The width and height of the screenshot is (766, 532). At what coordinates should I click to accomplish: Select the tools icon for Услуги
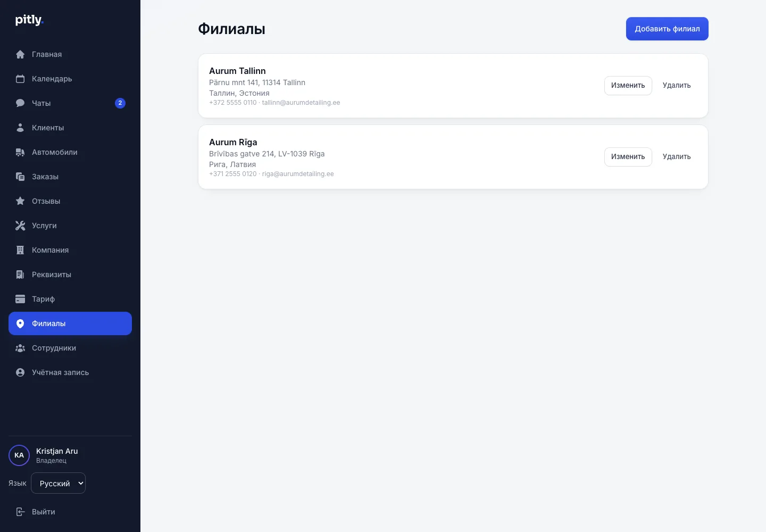click(x=20, y=226)
